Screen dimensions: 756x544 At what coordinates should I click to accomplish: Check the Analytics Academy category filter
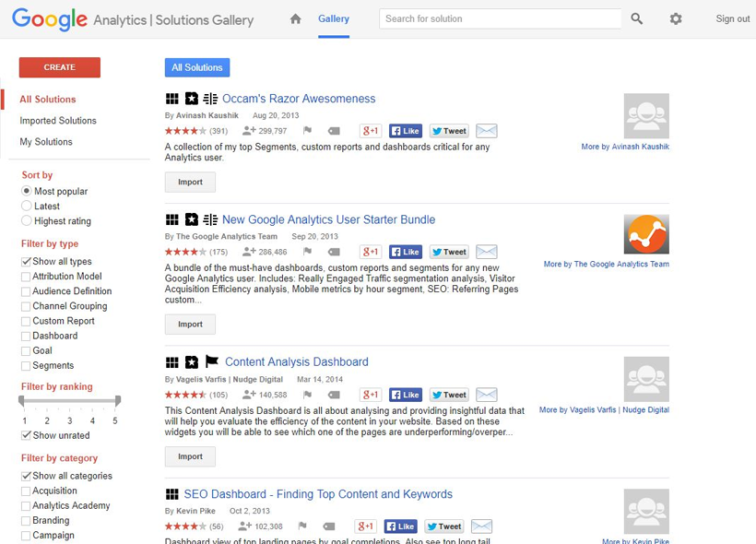pyautogui.click(x=26, y=506)
